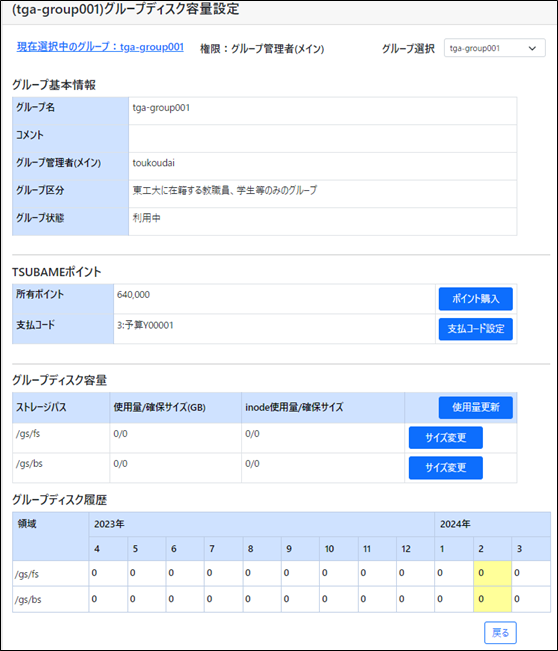The image size is (558, 651).
Task: Click the 戻る button
Action: tap(500, 633)
